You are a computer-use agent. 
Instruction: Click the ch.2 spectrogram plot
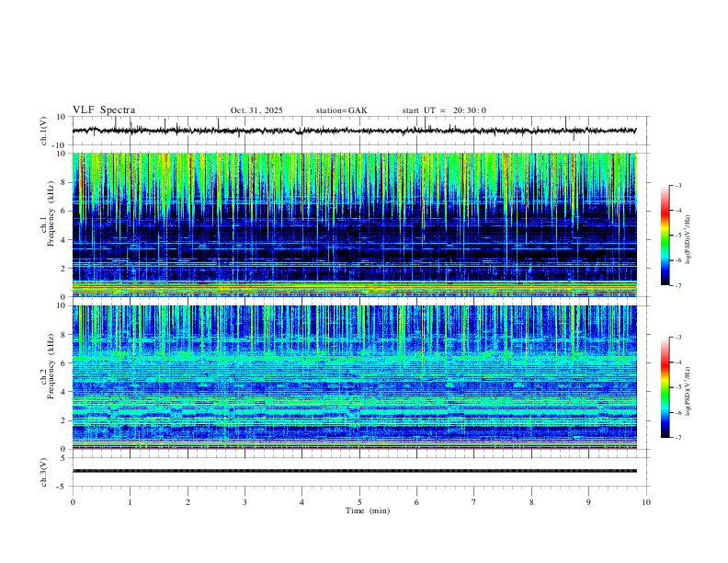tap(354, 377)
